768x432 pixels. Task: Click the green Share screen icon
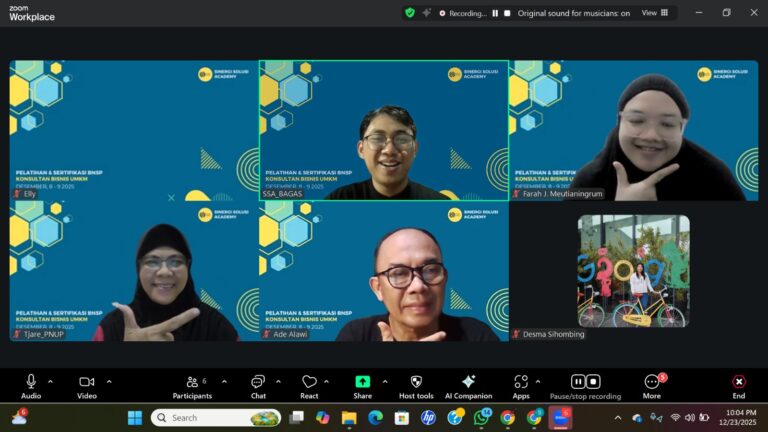tap(362, 382)
